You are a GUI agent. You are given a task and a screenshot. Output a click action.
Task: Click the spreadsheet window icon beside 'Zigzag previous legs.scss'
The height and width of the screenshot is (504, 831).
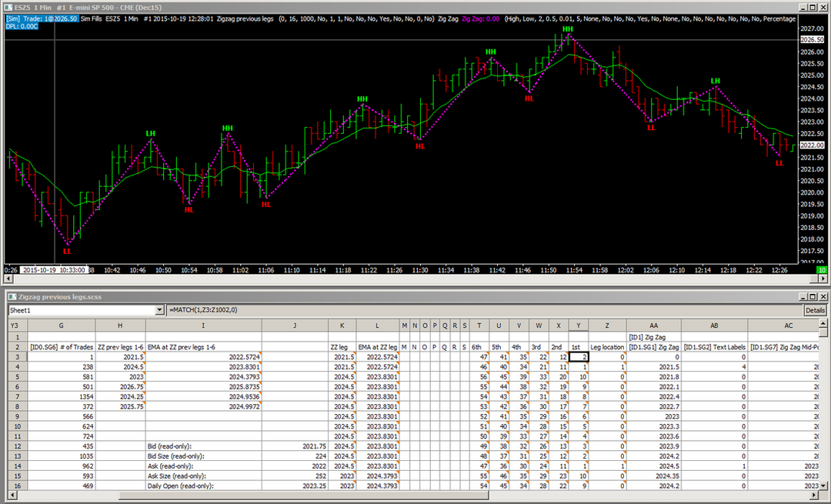(11, 296)
